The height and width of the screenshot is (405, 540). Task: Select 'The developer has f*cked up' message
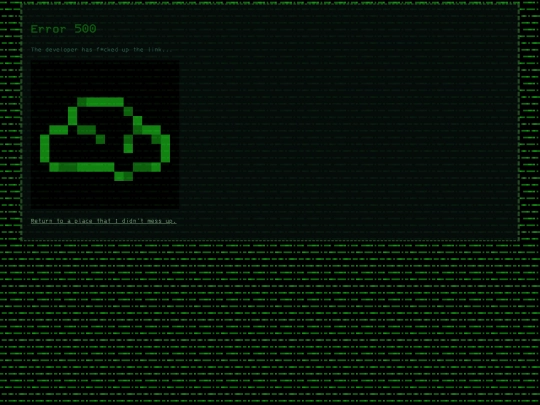pos(101,50)
